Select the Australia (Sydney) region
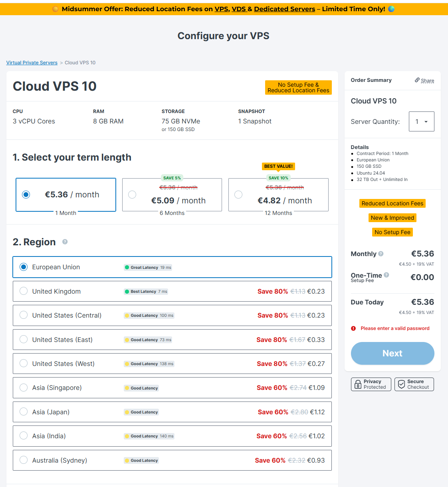This screenshot has height=487, width=448. click(x=24, y=460)
